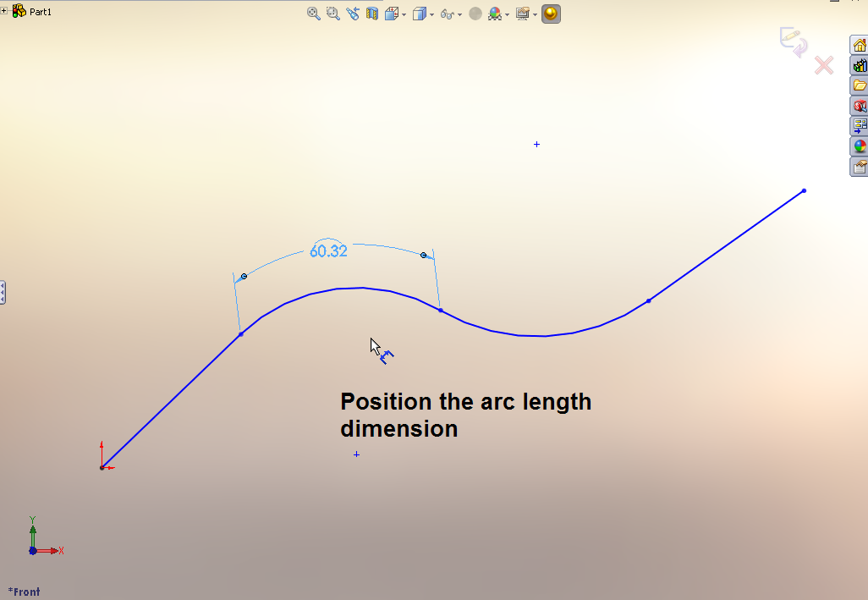Click the Display Style cube icon
This screenshot has width=868, height=600.
(420, 14)
